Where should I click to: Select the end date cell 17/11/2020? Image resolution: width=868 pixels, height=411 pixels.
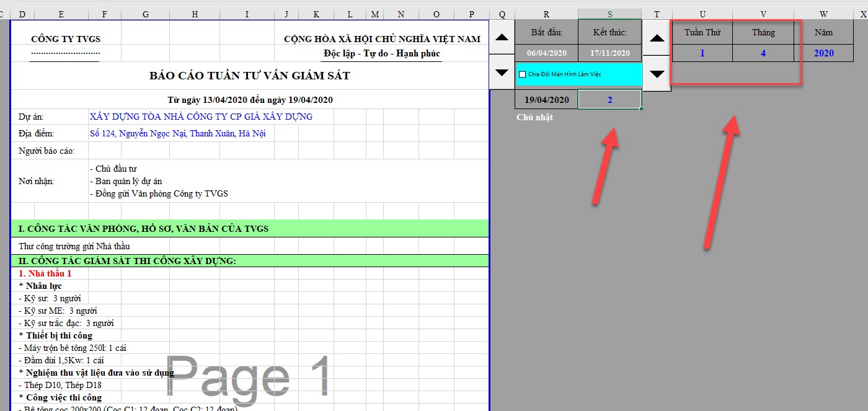coord(609,53)
